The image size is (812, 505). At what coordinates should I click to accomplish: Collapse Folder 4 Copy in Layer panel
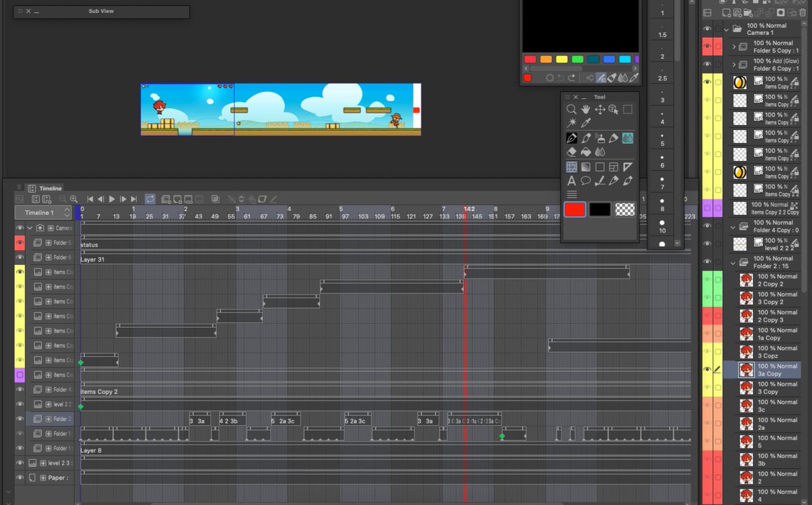pos(733,227)
